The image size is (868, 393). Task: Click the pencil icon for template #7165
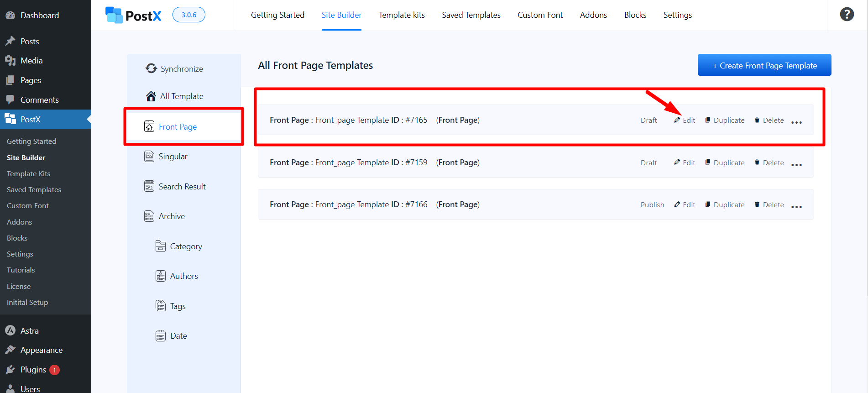(677, 120)
